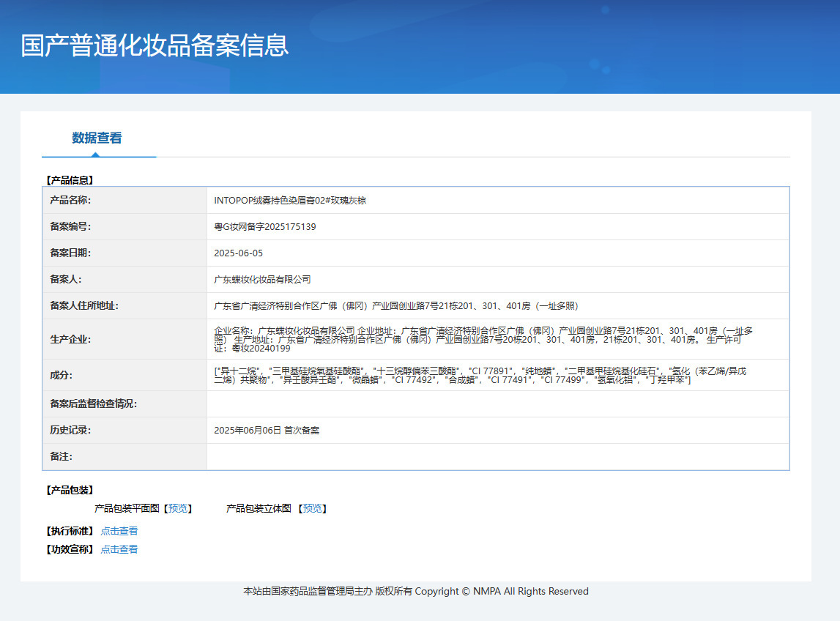
Task: Click the 生产企业 row label
Action: pyautogui.click(x=70, y=339)
